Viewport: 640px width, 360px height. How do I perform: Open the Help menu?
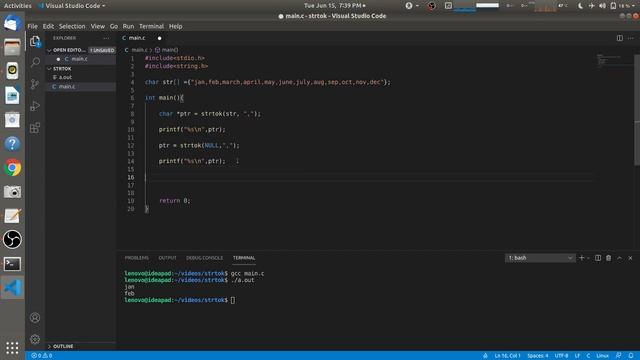point(176,26)
